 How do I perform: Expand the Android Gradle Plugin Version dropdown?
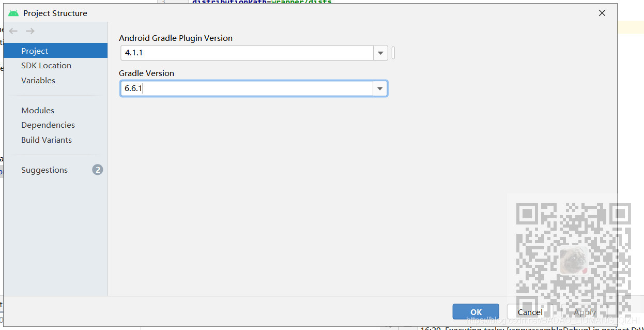pos(380,53)
